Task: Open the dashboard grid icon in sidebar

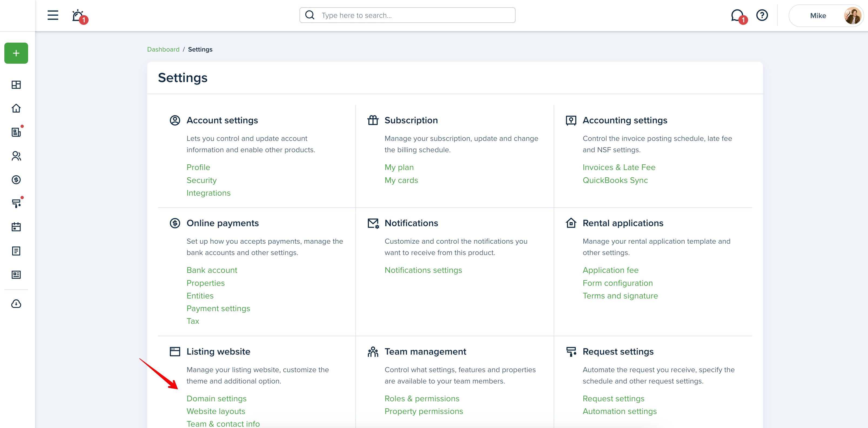Action: click(x=16, y=85)
